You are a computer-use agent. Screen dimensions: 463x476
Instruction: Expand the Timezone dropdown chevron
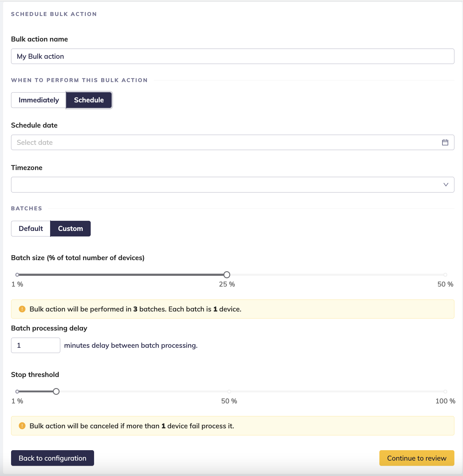445,185
